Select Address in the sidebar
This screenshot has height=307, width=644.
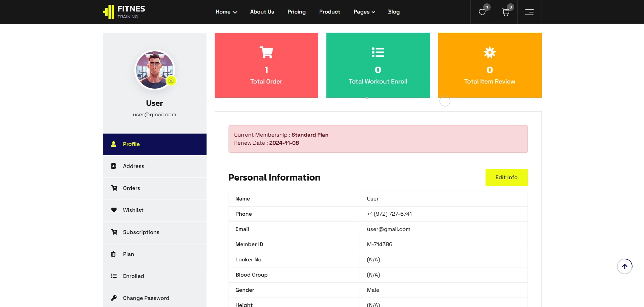point(133,166)
